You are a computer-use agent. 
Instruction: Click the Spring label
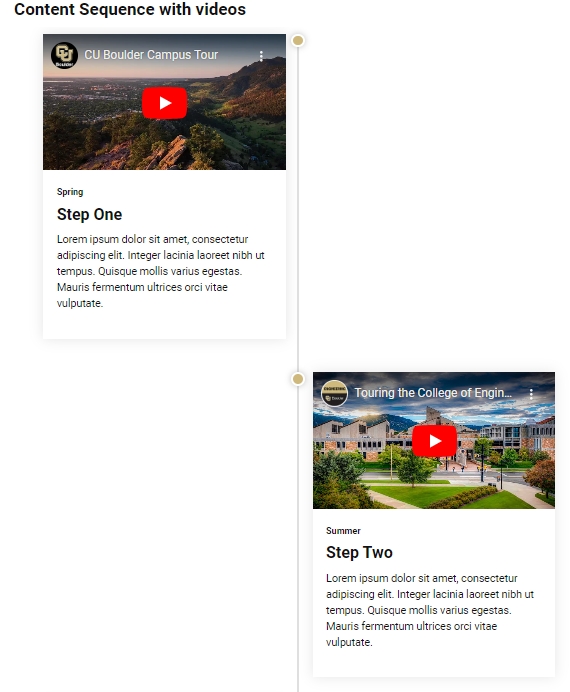pos(70,192)
